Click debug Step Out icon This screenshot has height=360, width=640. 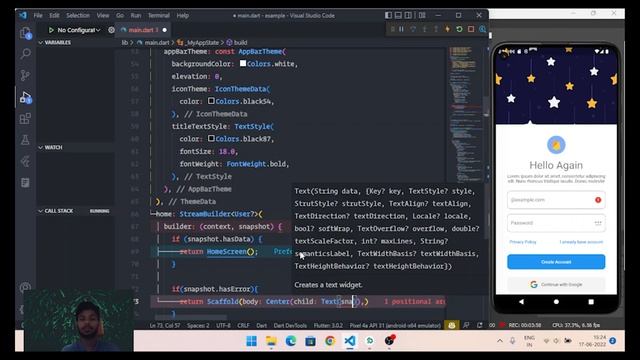(436, 29)
